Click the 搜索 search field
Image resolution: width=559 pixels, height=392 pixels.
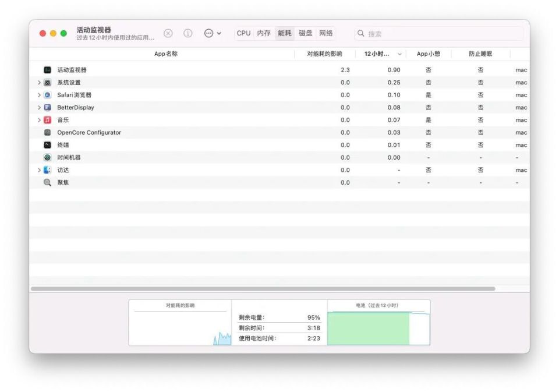tap(438, 34)
